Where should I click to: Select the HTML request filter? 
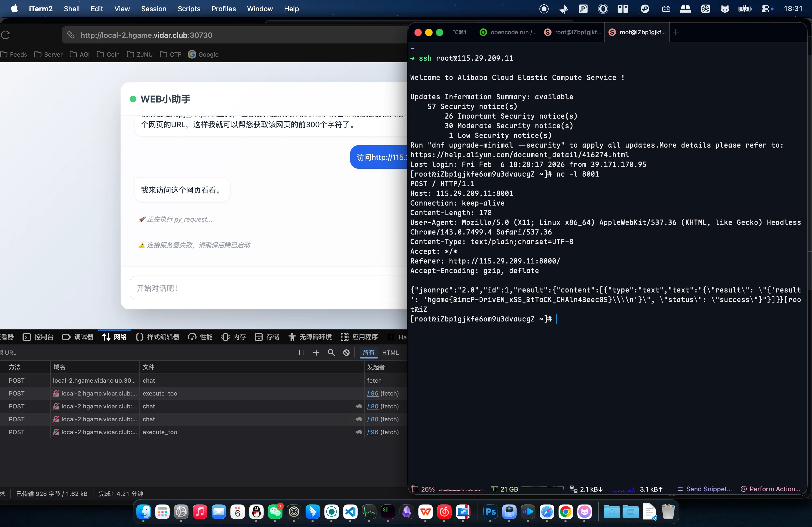point(390,353)
